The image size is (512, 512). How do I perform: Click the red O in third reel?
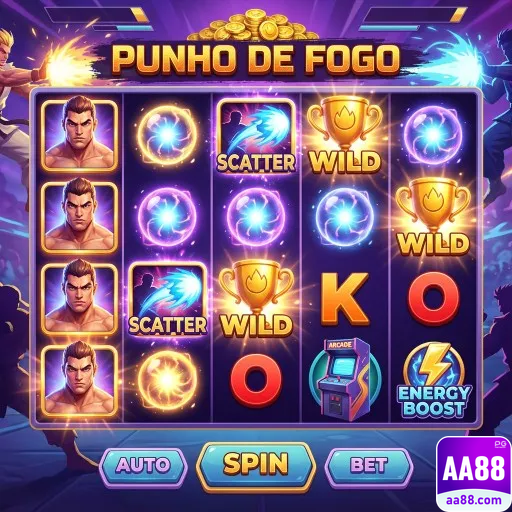click(256, 380)
